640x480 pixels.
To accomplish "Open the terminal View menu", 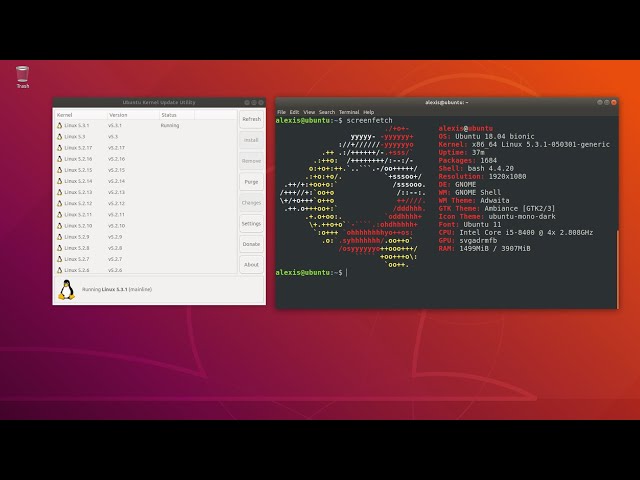I will 309,112.
